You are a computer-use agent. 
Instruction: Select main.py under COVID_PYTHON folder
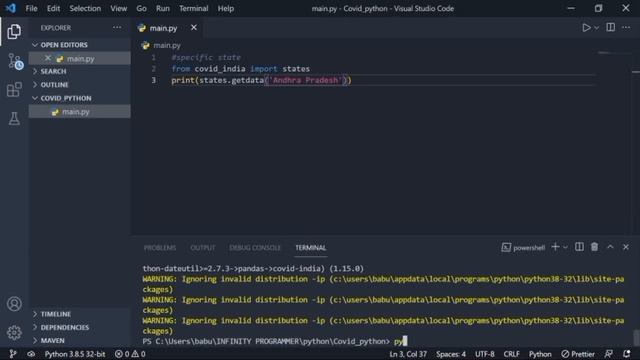click(x=80, y=111)
